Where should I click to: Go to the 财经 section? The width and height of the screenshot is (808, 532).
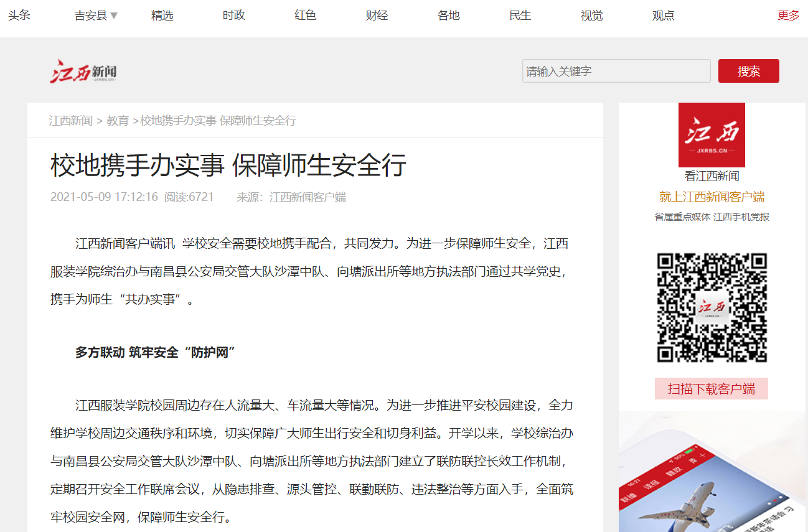[377, 16]
